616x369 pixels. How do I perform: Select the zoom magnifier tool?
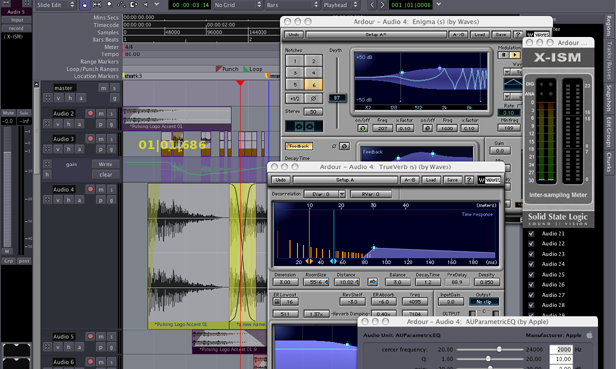click(109, 5)
